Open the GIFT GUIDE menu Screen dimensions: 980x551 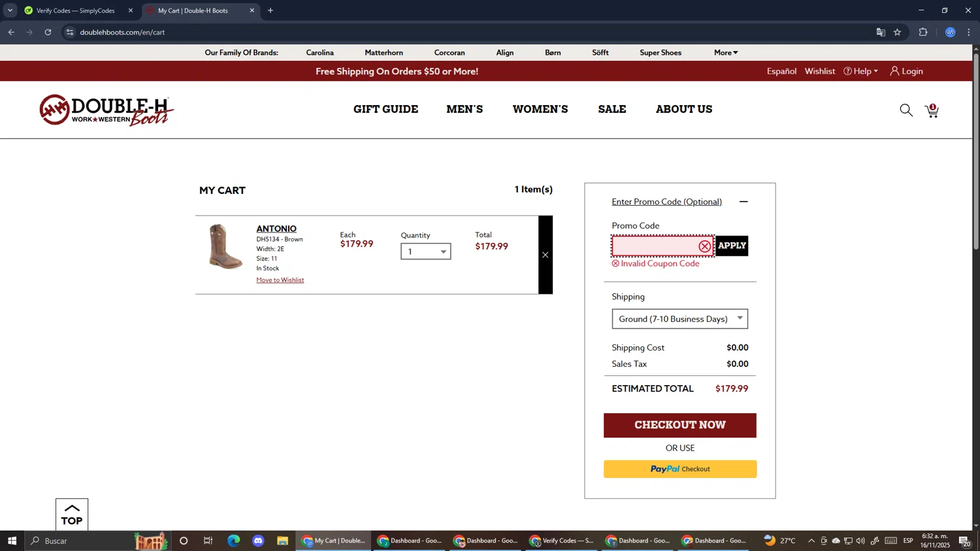(385, 109)
